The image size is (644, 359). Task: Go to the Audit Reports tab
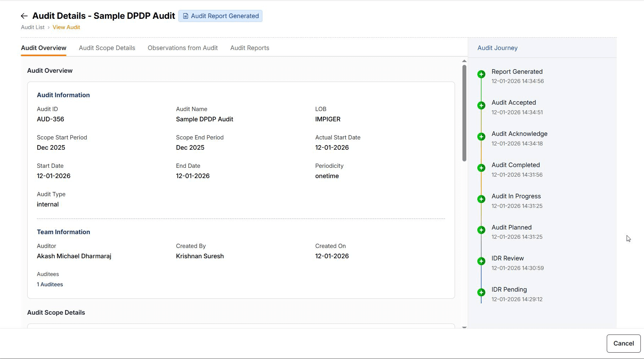click(250, 48)
